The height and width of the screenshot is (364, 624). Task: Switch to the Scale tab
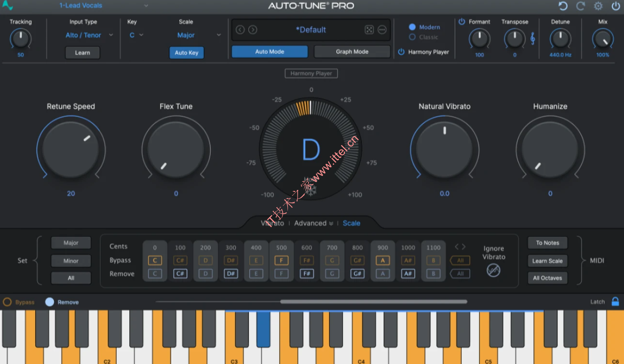(352, 223)
